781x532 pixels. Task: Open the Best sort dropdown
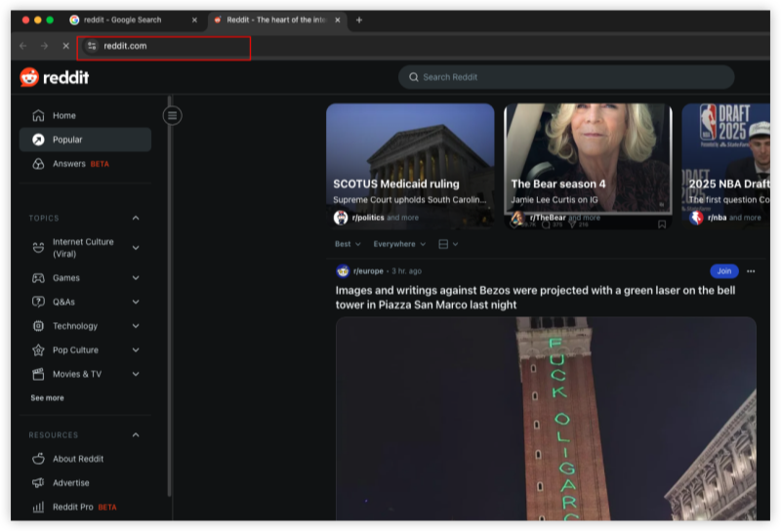click(x=348, y=244)
